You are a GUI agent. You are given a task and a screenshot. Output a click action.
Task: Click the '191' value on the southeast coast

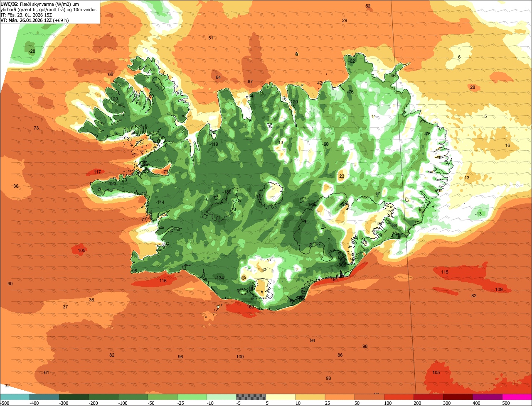tap(334, 280)
